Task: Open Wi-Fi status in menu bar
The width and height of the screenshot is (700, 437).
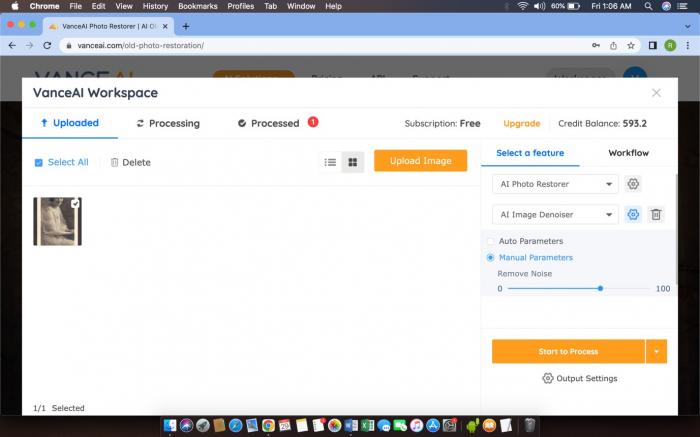Action: point(522,6)
